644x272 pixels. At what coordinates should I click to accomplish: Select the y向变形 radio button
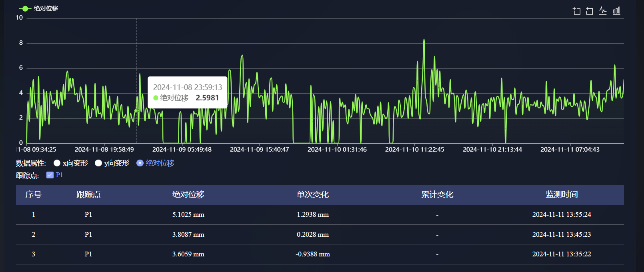(98, 163)
